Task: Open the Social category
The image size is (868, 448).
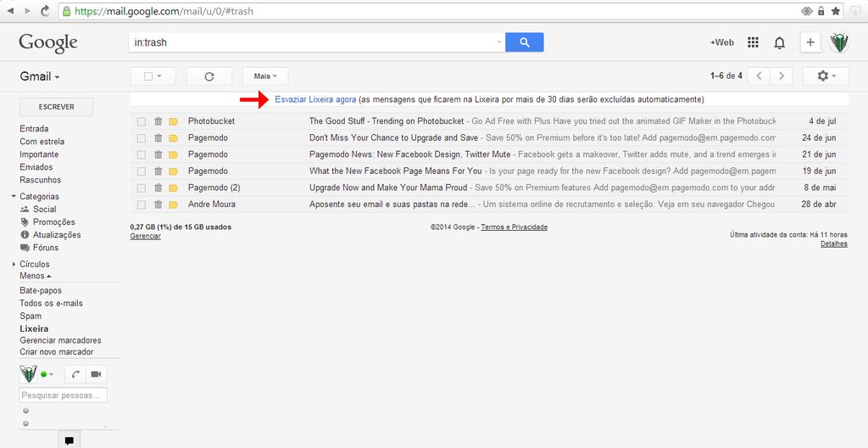Action: click(44, 209)
